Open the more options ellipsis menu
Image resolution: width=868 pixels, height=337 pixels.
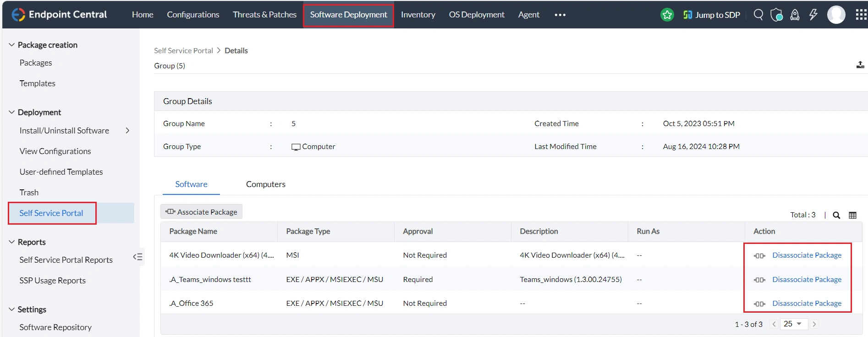560,15
